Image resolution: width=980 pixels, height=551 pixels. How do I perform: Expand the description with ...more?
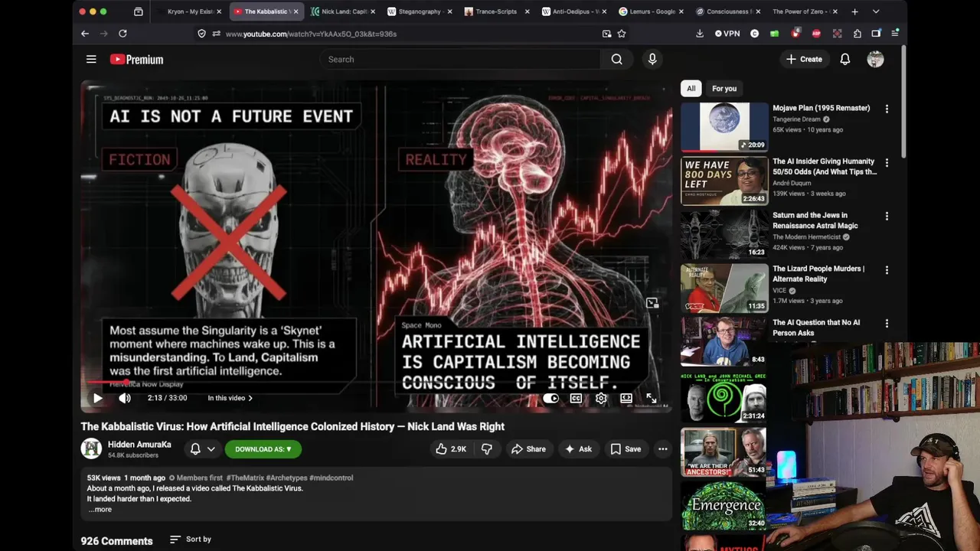100,510
